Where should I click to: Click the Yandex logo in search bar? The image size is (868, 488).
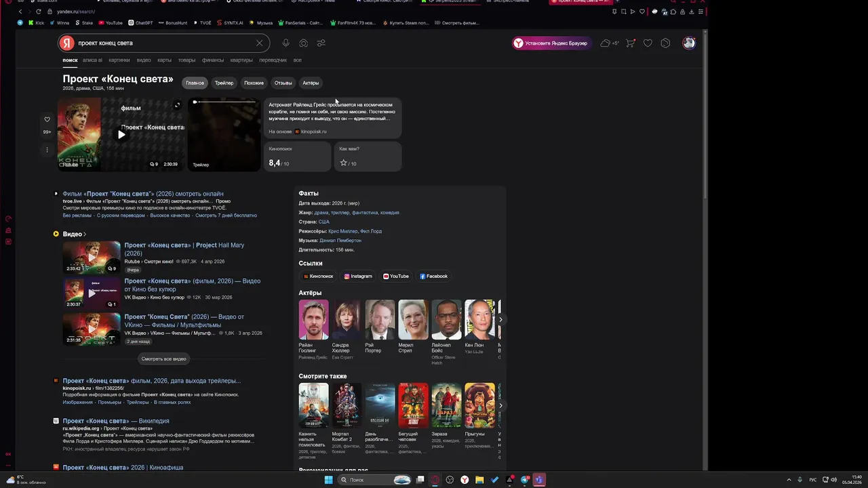coord(66,43)
